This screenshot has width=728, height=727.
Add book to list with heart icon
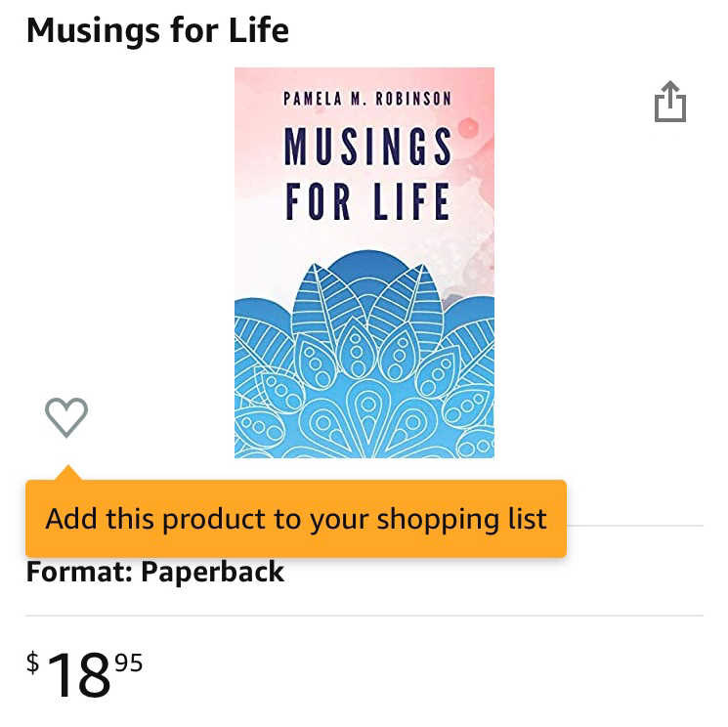[66, 417]
